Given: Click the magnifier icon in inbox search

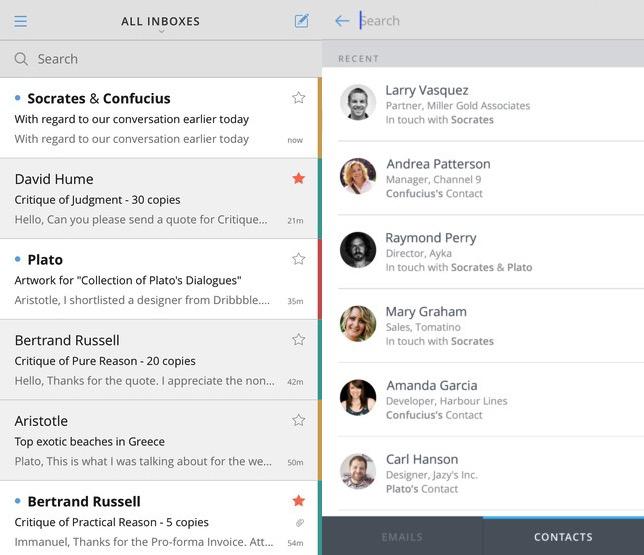Looking at the screenshot, I should [21, 59].
